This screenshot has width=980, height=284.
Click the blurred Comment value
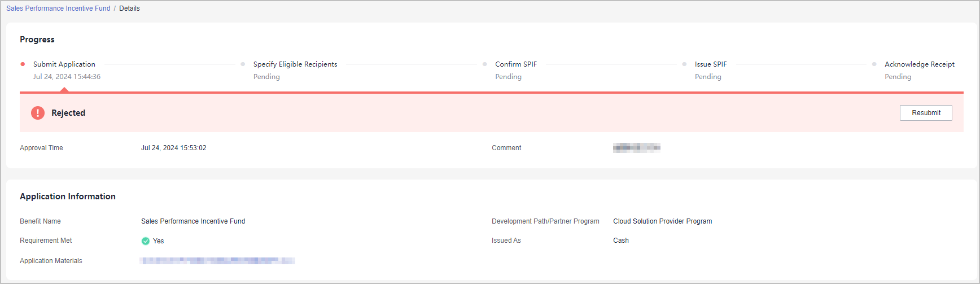pyautogui.click(x=637, y=148)
